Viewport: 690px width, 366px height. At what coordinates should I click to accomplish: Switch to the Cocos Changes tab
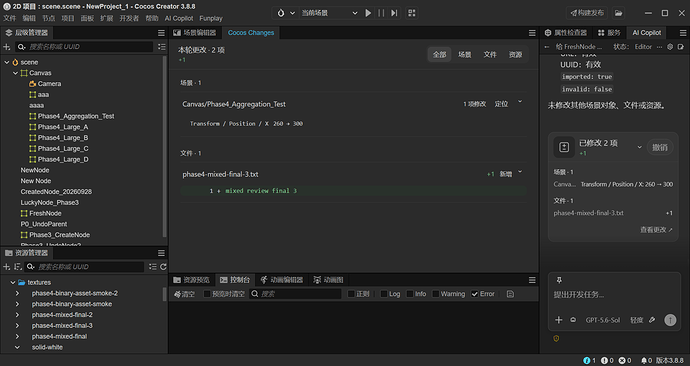[x=251, y=33]
